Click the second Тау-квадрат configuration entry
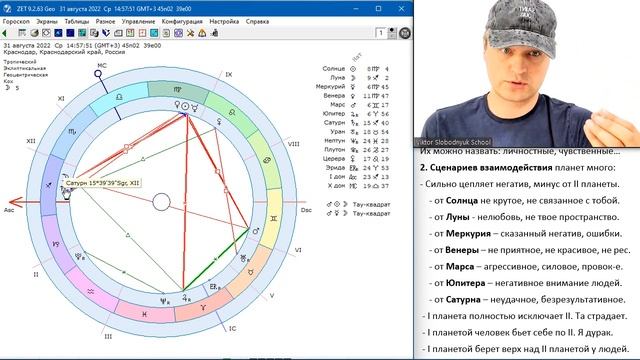Viewport: 640px width, 360px height. [358, 213]
